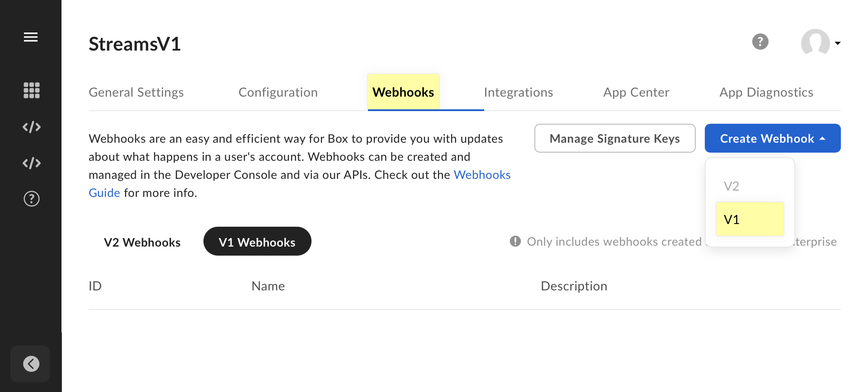Toggle the Create Webhook dropdown
This screenshot has width=868, height=392.
[773, 138]
